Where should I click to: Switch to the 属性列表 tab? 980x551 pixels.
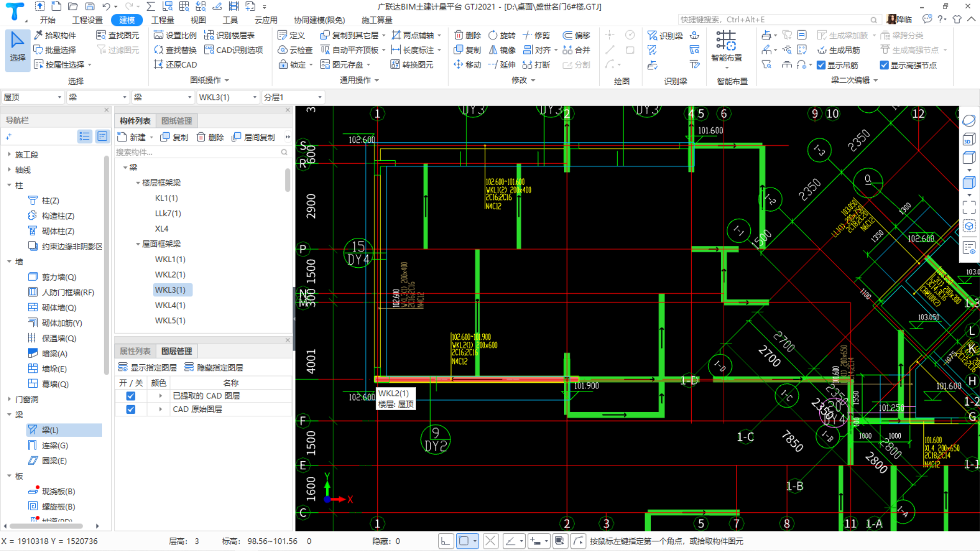(135, 351)
